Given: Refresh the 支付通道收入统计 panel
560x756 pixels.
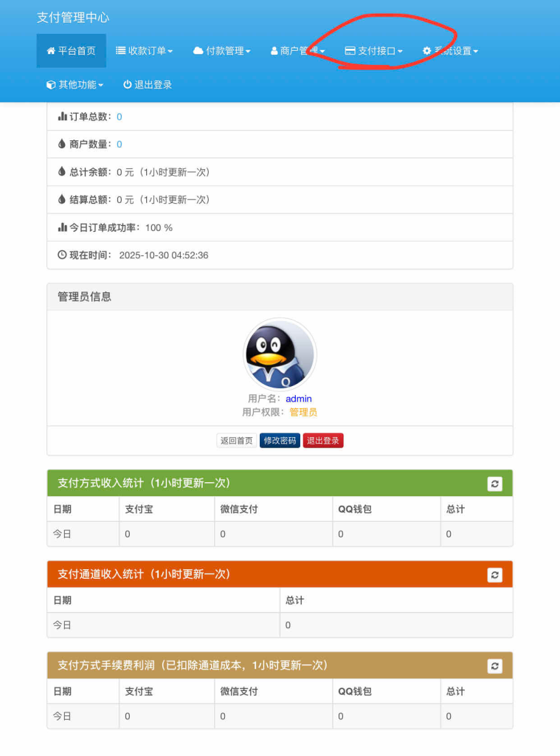Looking at the screenshot, I should tap(495, 574).
